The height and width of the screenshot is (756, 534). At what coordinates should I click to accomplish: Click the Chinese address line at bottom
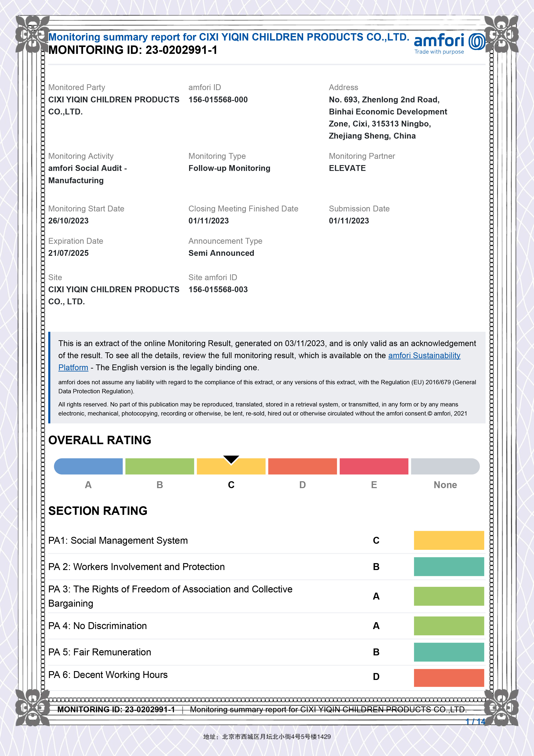coord(267,737)
